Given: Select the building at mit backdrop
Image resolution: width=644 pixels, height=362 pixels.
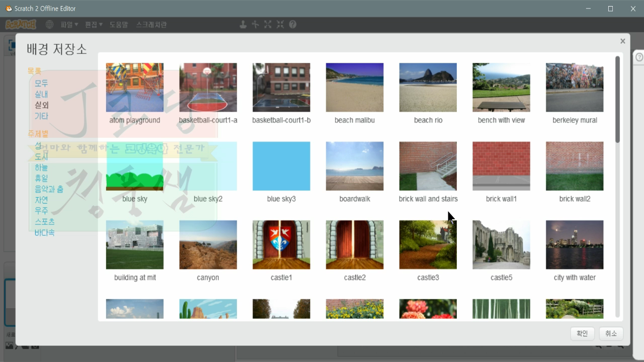Looking at the screenshot, I should point(135,245).
